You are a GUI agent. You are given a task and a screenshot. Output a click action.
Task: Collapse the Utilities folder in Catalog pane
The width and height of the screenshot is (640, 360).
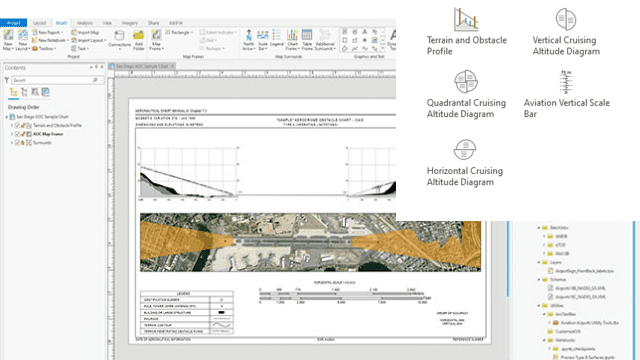(x=539, y=306)
